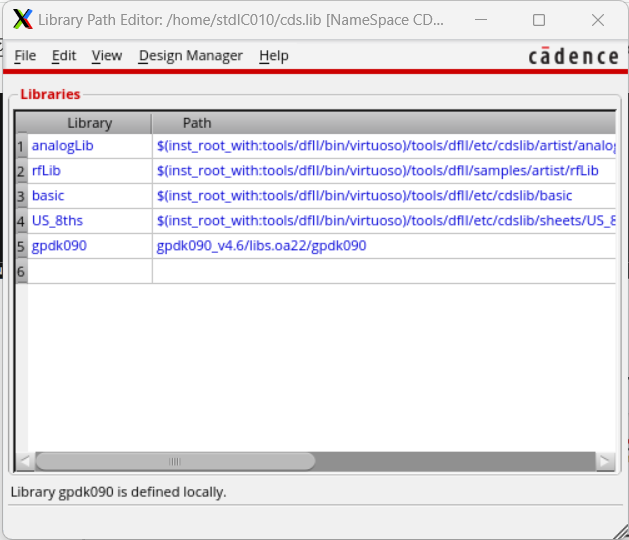Select row header number 6
This screenshot has width=629, height=540.
(x=21, y=272)
